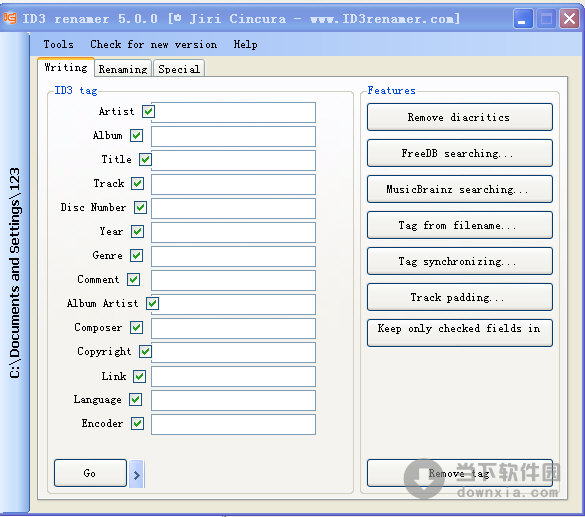
Task: Click the Remove tag button
Action: (x=460, y=473)
